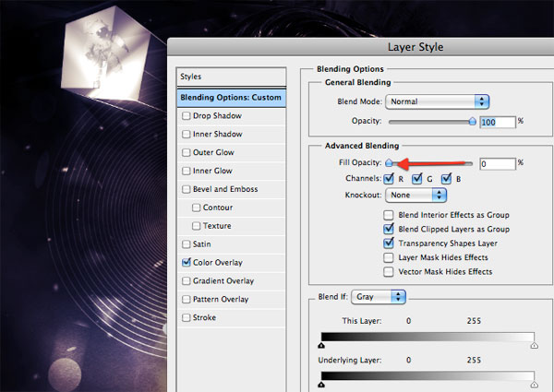The width and height of the screenshot is (554, 392).
Task: Open the Blend If channel dropdown
Action: [379, 297]
